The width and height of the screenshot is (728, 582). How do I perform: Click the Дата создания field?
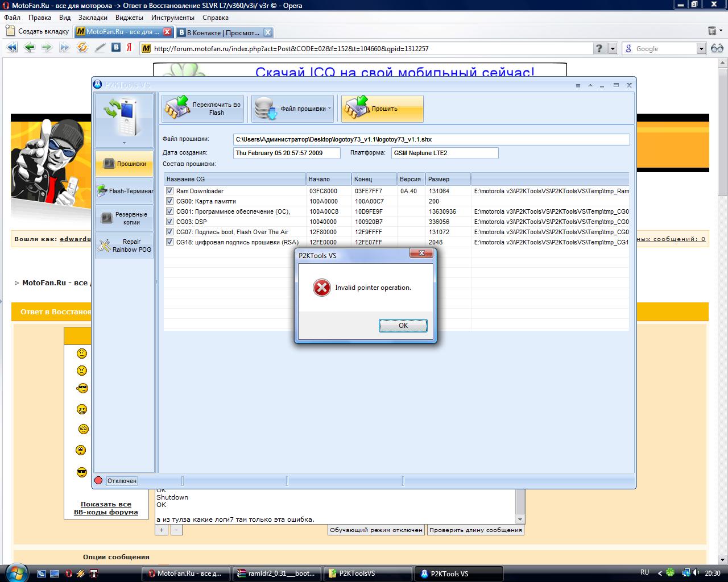click(287, 153)
